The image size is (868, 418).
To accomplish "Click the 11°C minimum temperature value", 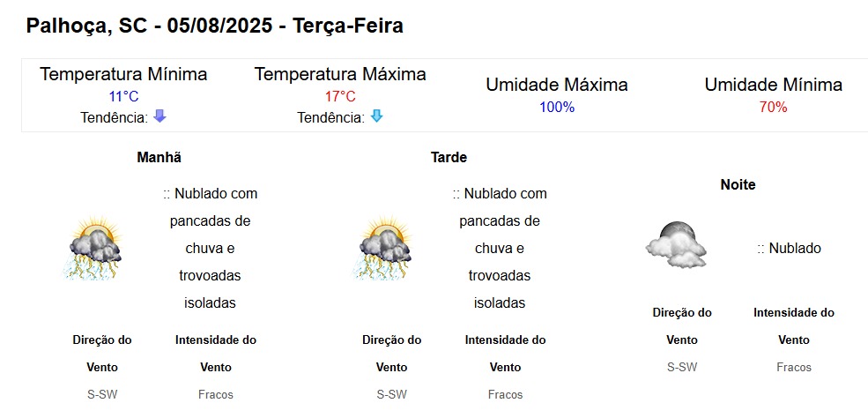I will pos(123,97).
